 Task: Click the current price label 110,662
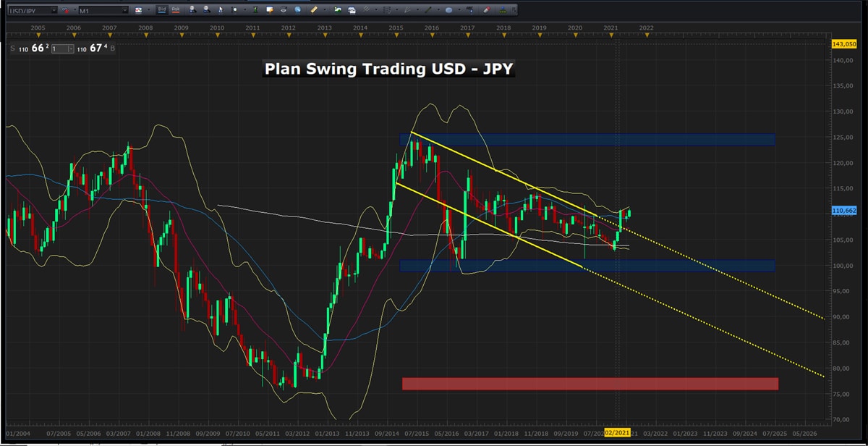[844, 211]
